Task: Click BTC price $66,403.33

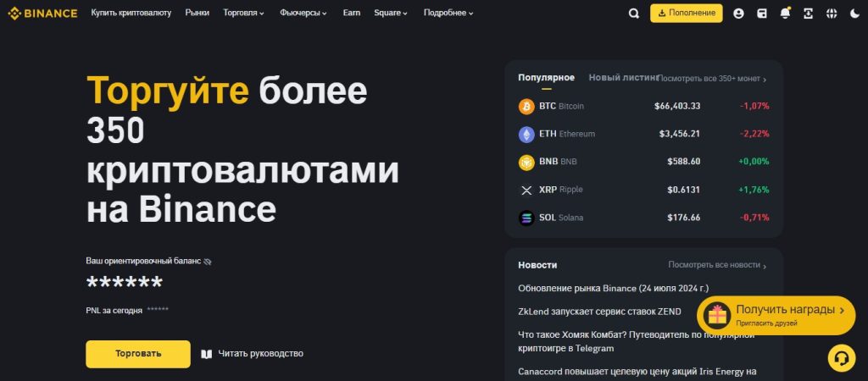Action: tap(677, 106)
